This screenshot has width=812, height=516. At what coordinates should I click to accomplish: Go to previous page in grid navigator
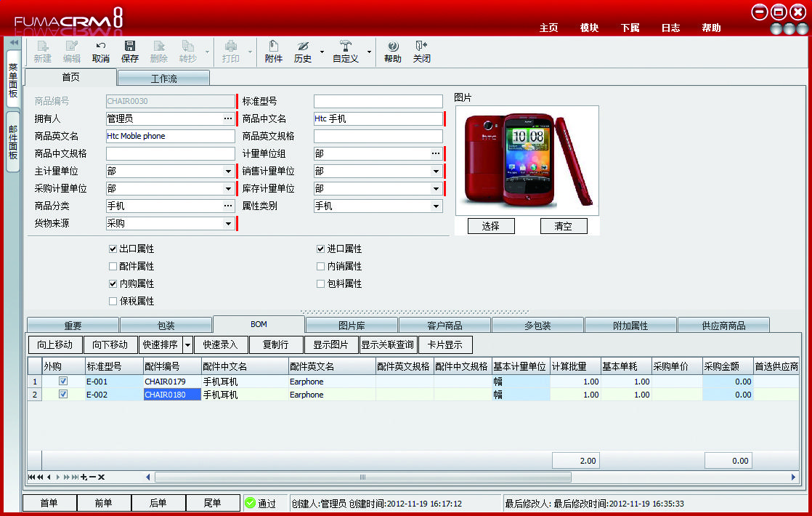point(41,477)
